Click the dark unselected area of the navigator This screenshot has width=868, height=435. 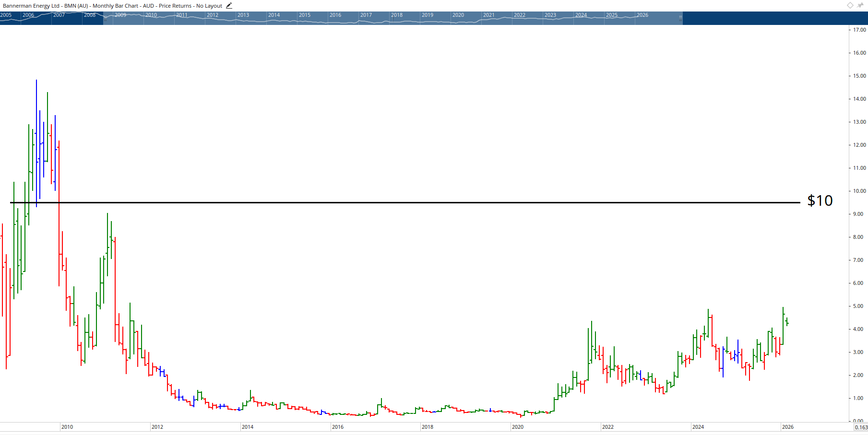768,18
